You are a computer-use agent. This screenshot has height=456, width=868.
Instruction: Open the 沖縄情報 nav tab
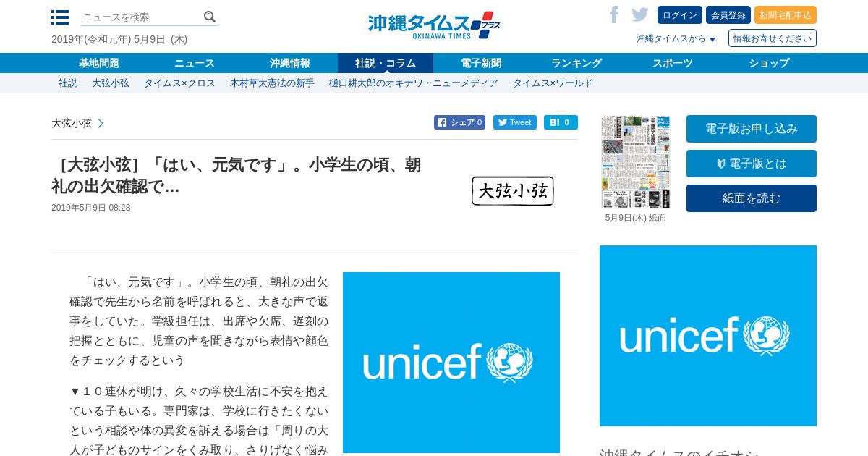pyautogui.click(x=290, y=63)
